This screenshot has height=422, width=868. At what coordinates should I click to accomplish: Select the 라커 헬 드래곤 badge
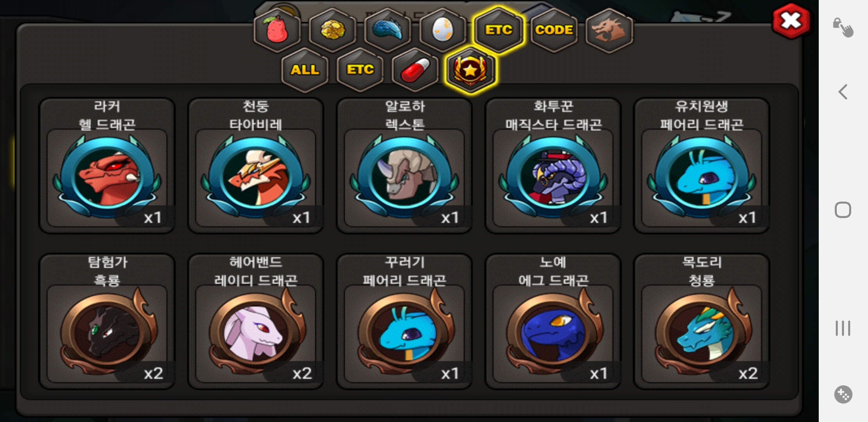click(x=107, y=165)
